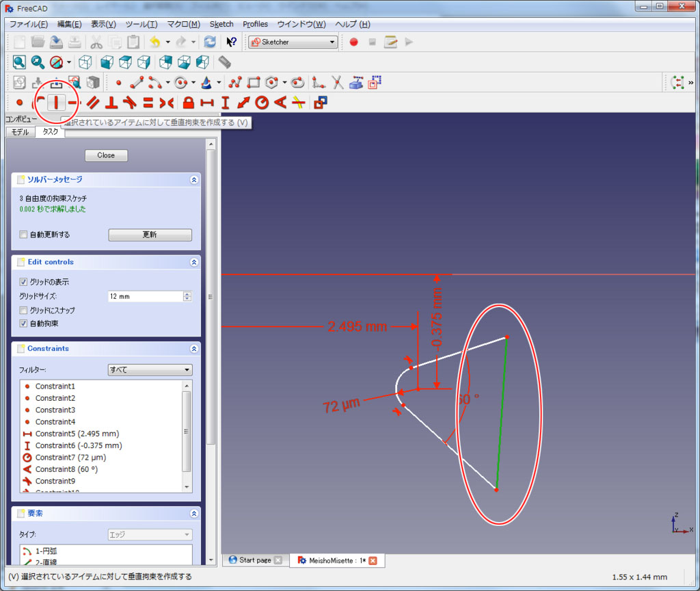Viewport: 700px width, 591px height.
Task: Select the horizontal constraint tool
Action: point(72,103)
